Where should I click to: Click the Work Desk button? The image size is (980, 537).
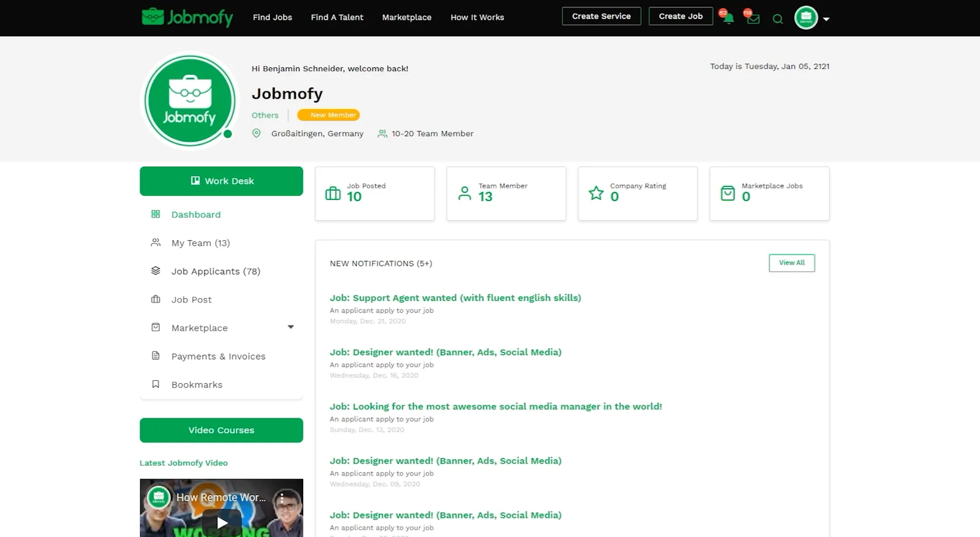click(x=221, y=181)
